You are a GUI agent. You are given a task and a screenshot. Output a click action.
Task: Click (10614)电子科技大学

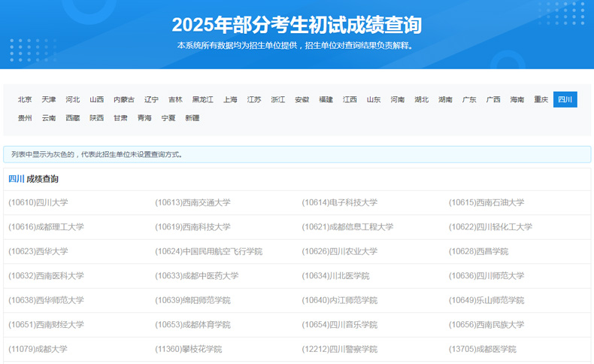[339, 202]
